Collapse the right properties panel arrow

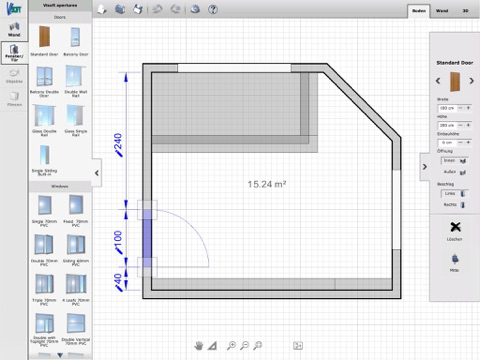425,167
